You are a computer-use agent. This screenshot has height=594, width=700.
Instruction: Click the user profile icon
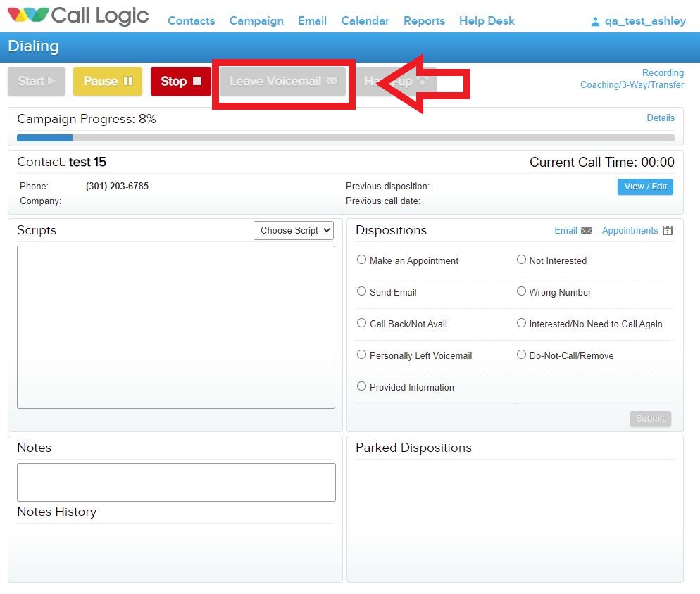click(x=595, y=22)
